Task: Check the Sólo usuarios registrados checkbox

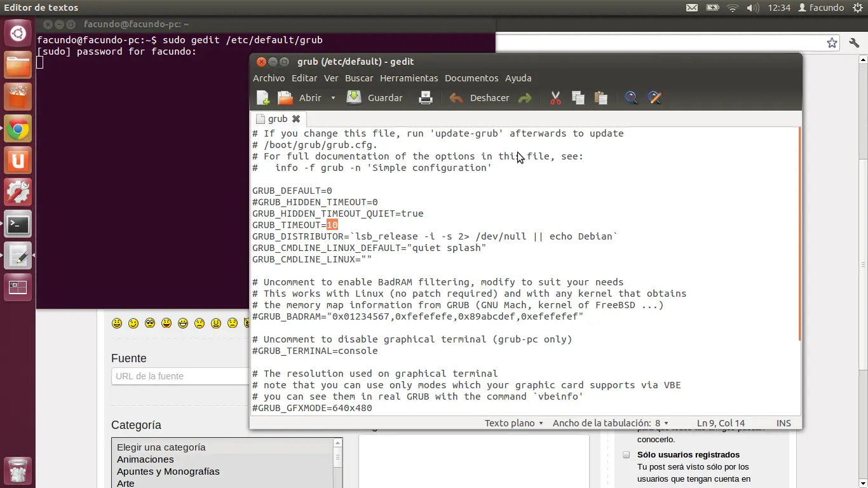Action: click(626, 455)
